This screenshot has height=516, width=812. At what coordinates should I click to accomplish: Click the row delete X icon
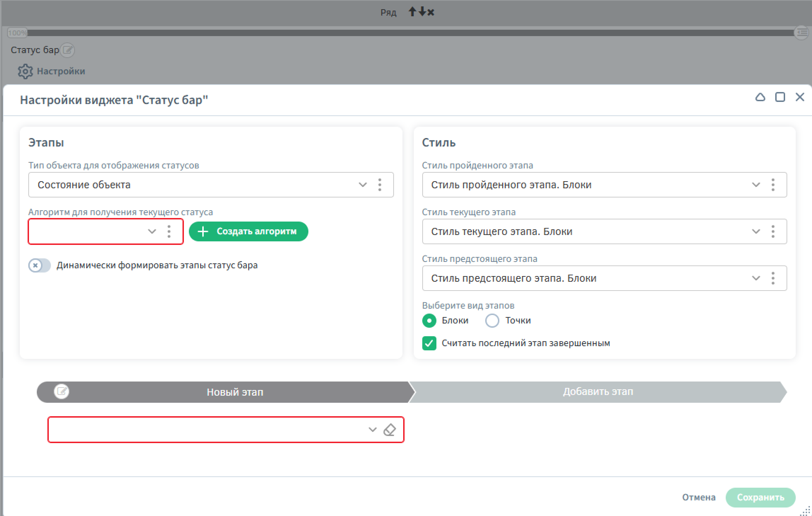pyautogui.click(x=431, y=12)
